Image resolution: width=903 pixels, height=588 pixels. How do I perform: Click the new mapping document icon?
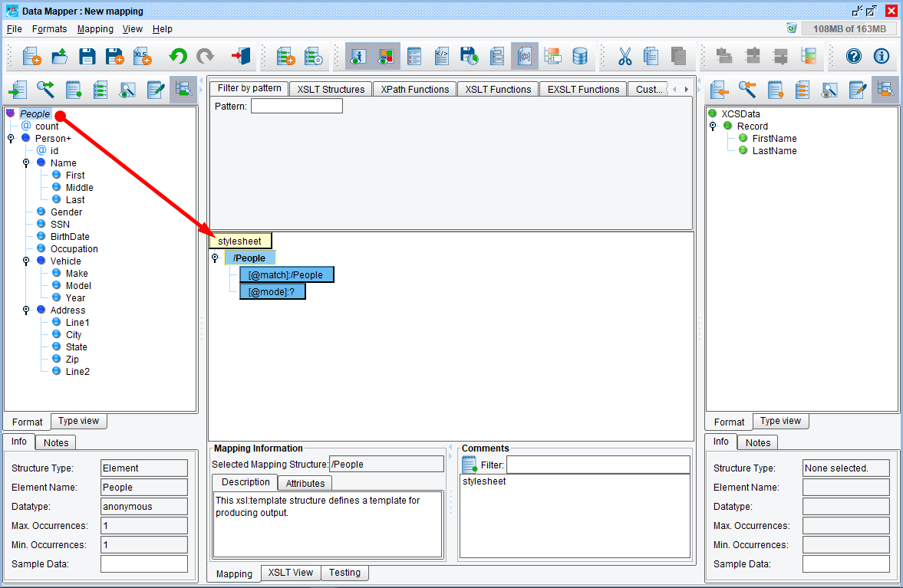point(31,57)
